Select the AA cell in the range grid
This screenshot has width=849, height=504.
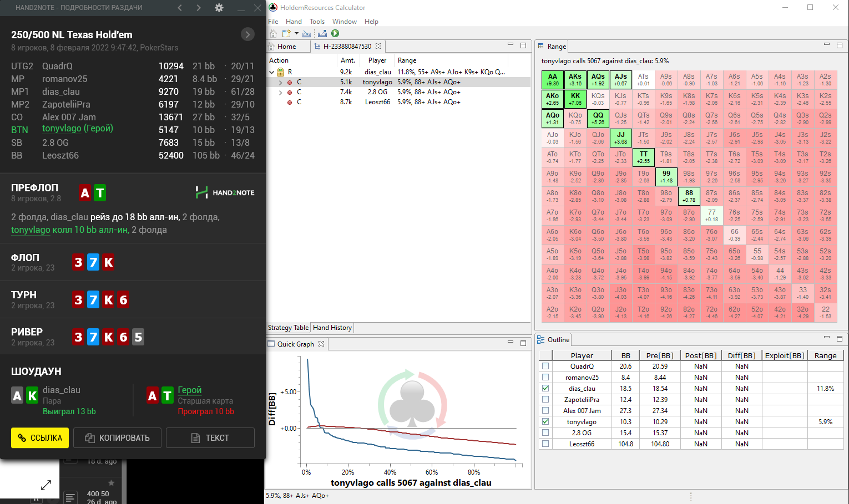tap(553, 80)
